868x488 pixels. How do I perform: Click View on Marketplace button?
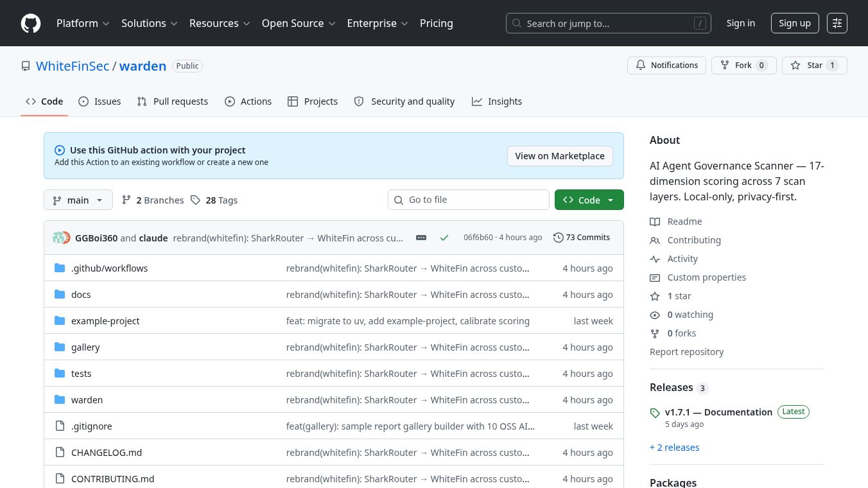559,156
